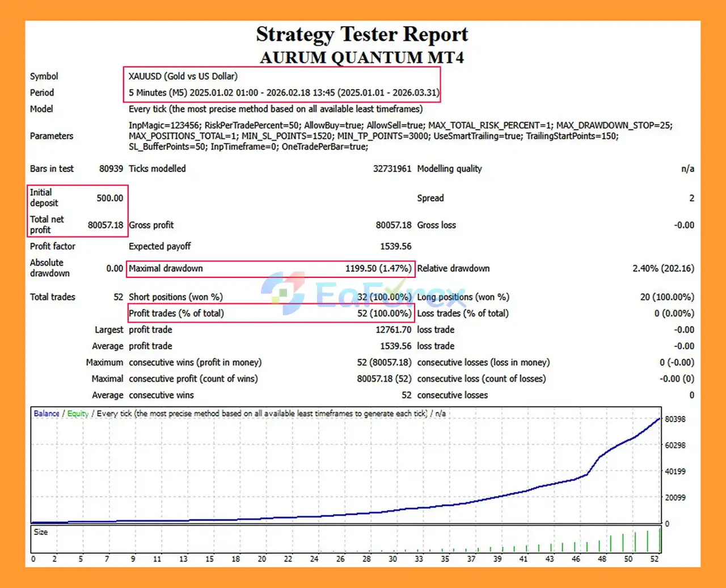Select the Initial deposit value 500.00
726x588 pixels.
[x=109, y=198]
